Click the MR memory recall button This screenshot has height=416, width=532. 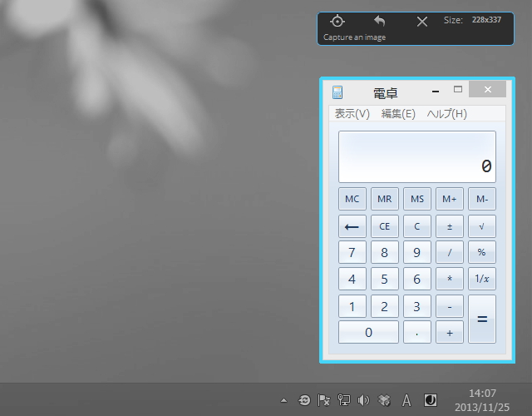[384, 199]
